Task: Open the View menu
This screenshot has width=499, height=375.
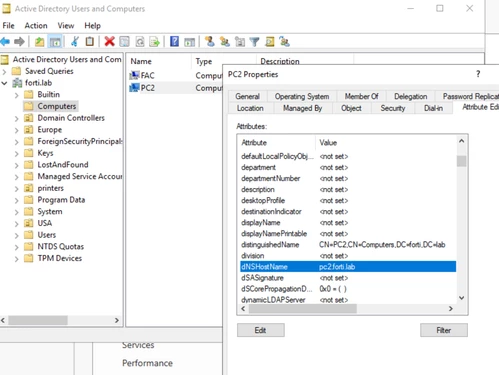Action: 66,26
